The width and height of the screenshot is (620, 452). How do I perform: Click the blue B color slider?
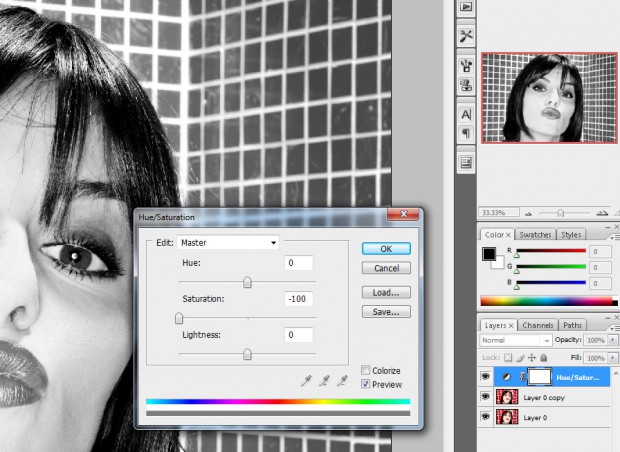click(x=551, y=282)
